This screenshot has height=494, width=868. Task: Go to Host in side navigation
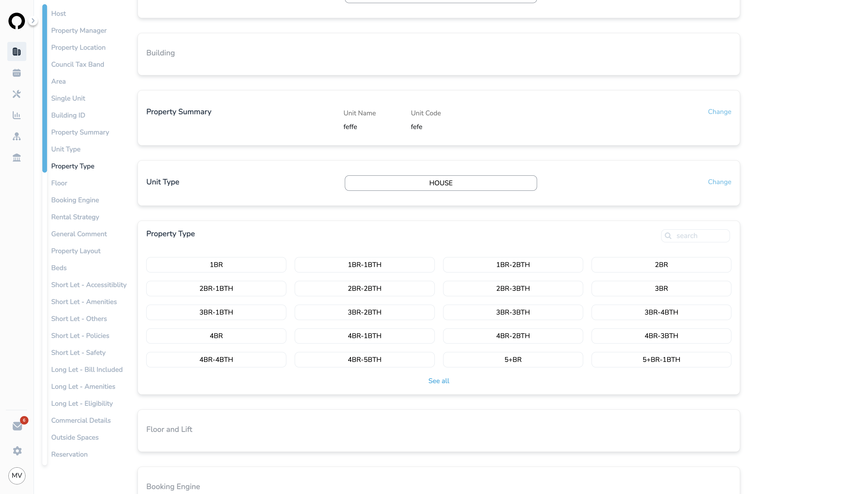58,14
